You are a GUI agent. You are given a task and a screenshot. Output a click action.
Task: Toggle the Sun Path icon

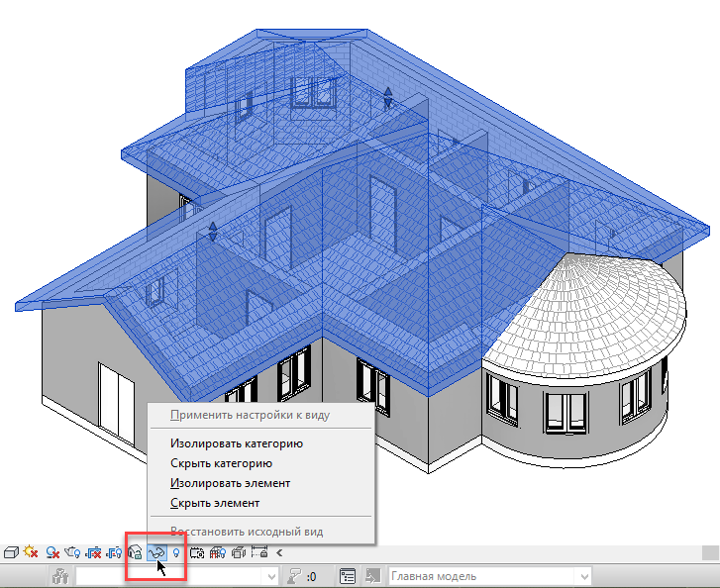31,551
